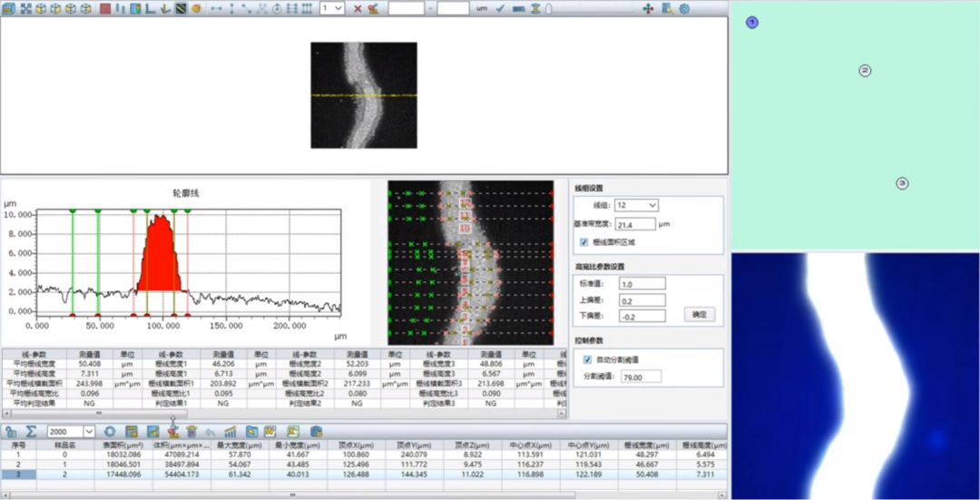Click the blue checkmark icon in top toolbar
980x500 pixels.
click(x=500, y=8)
